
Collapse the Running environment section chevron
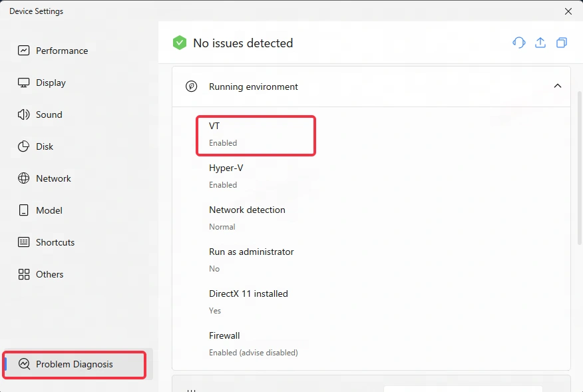pos(558,86)
